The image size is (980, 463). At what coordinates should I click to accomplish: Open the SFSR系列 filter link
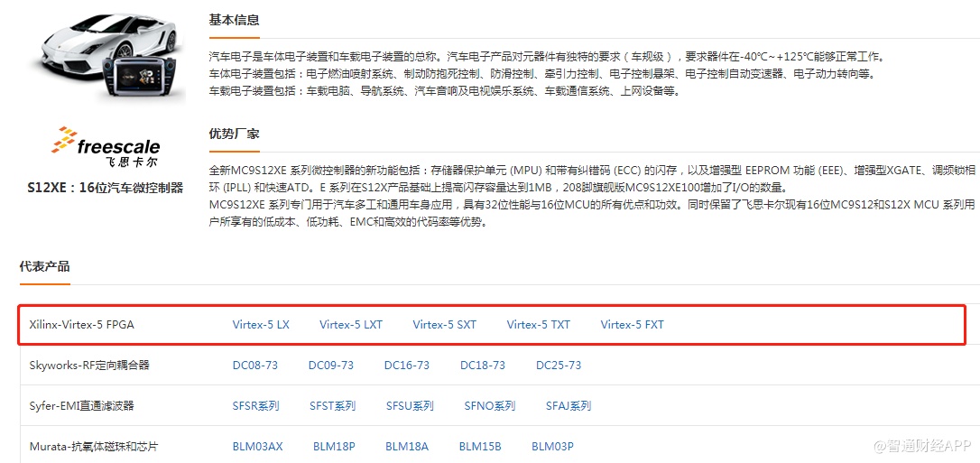[x=255, y=406]
